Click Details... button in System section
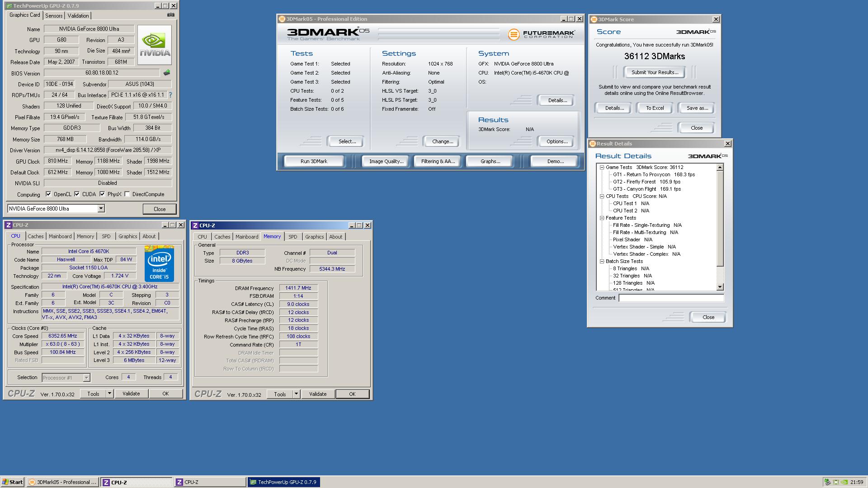The image size is (868, 488). (557, 100)
